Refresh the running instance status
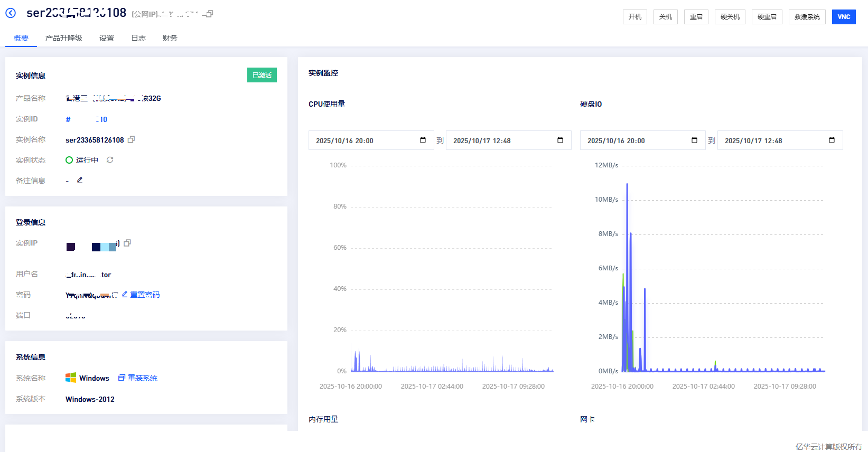The width and height of the screenshot is (868, 452). point(110,160)
